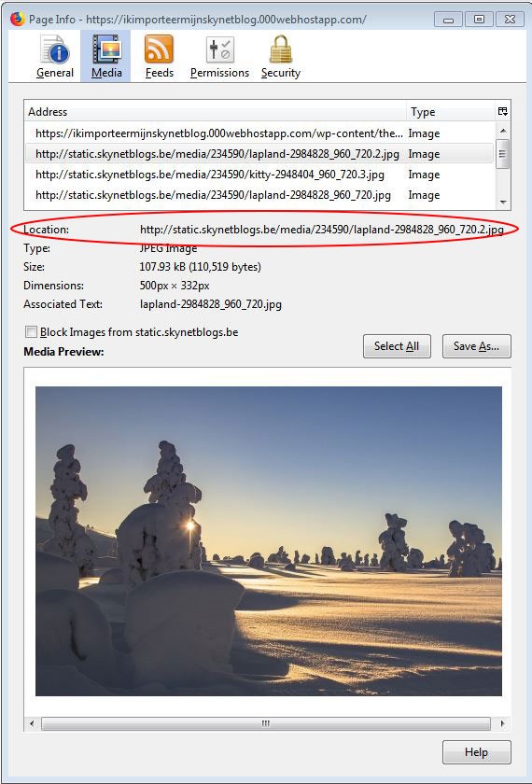Screen dimensions: 532x784
Task: Select the Media tab icon
Action: [106, 49]
